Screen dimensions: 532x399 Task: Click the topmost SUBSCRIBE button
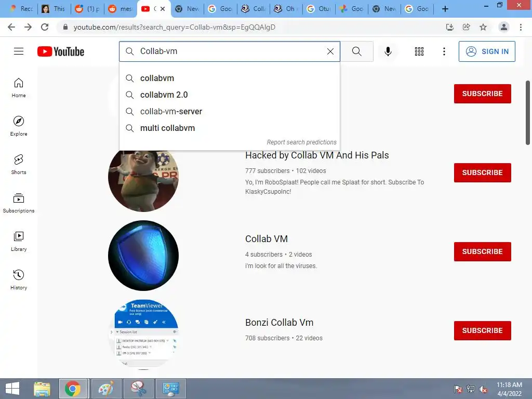click(x=483, y=94)
